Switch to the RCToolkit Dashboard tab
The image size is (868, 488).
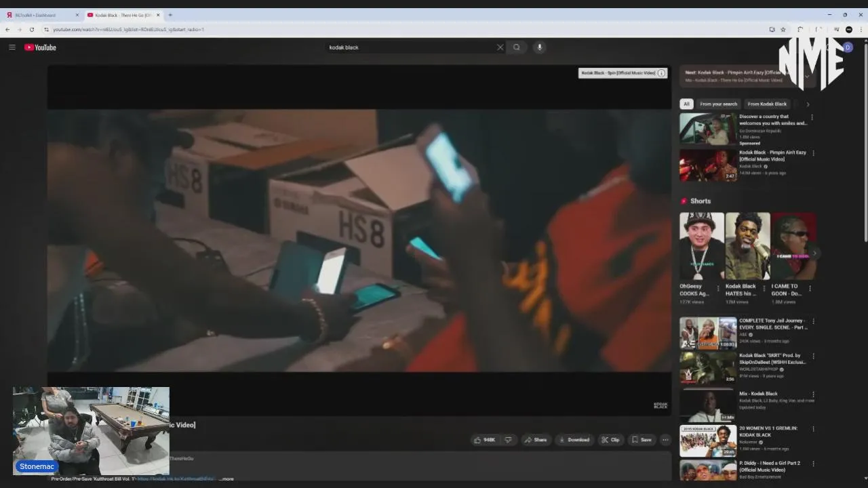tap(41, 15)
